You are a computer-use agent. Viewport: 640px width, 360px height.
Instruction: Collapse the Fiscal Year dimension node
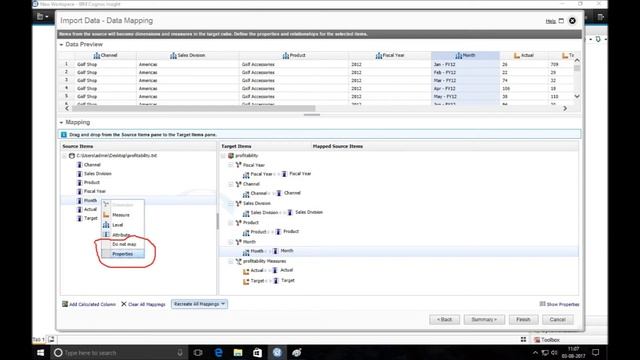point(231,165)
